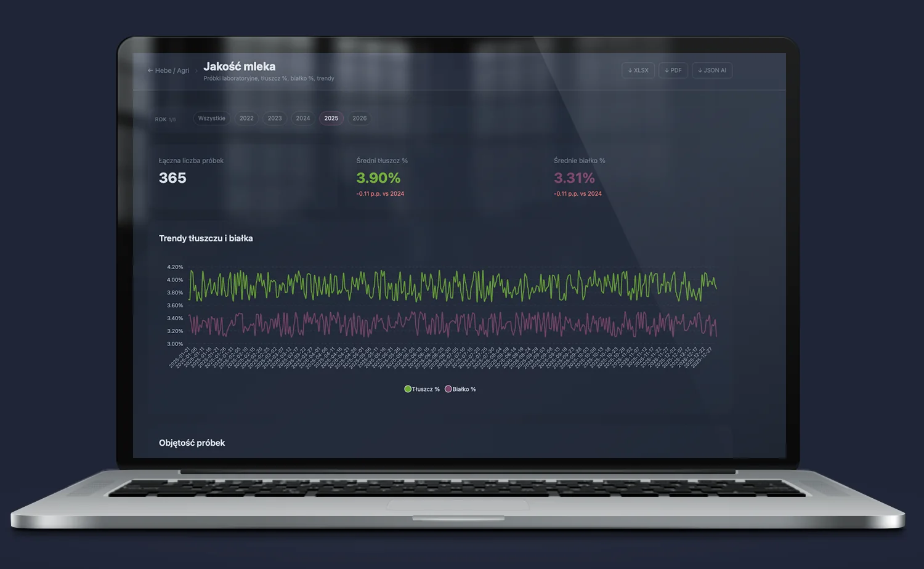Download the PDF export

pos(673,71)
